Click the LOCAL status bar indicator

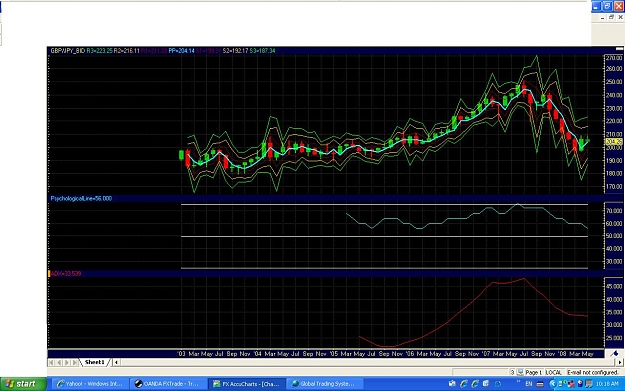[x=554, y=372]
